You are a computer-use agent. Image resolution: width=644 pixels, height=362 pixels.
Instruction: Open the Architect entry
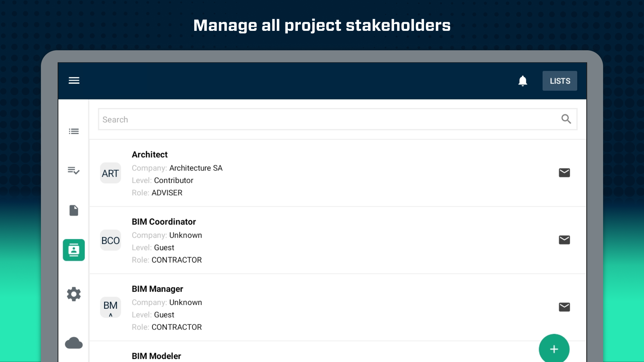[x=338, y=173]
